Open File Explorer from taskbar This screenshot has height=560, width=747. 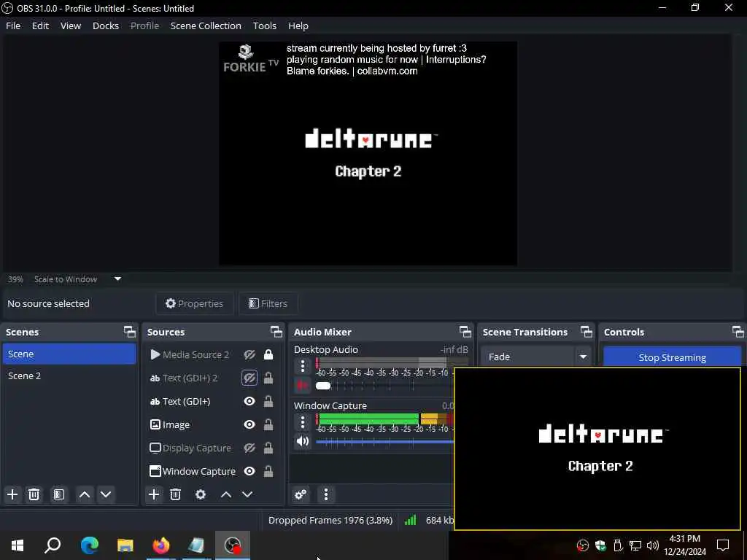click(x=125, y=545)
